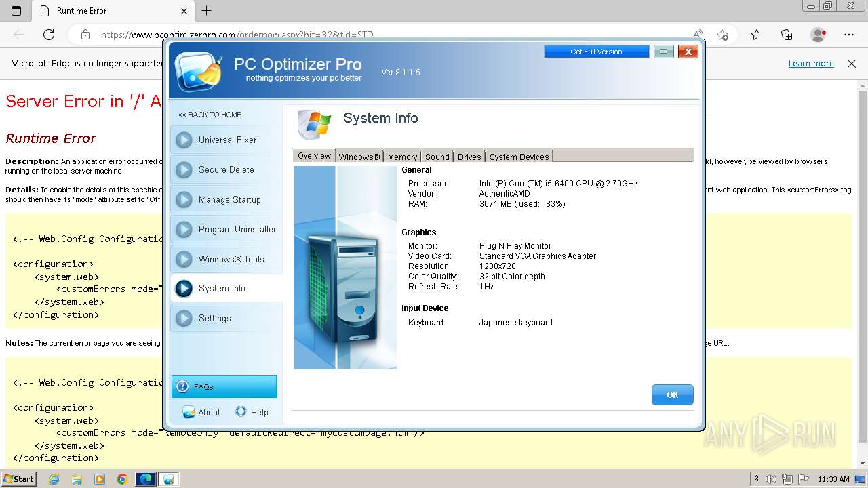Click the Plug N Play Monitor value

(515, 246)
